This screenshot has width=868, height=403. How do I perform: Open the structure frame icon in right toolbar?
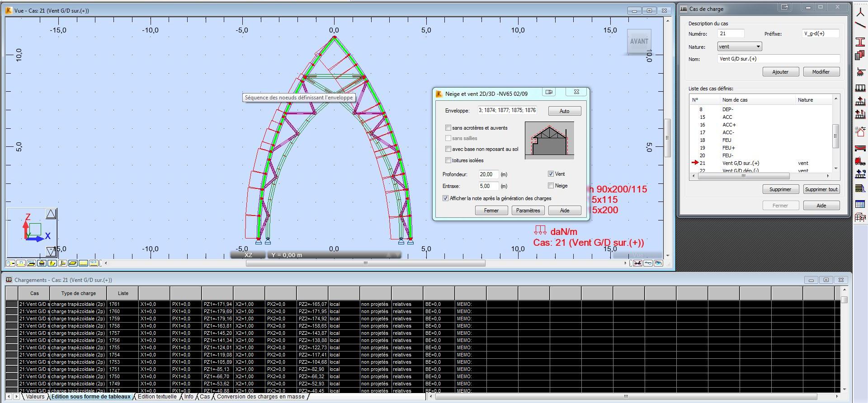[860, 217]
